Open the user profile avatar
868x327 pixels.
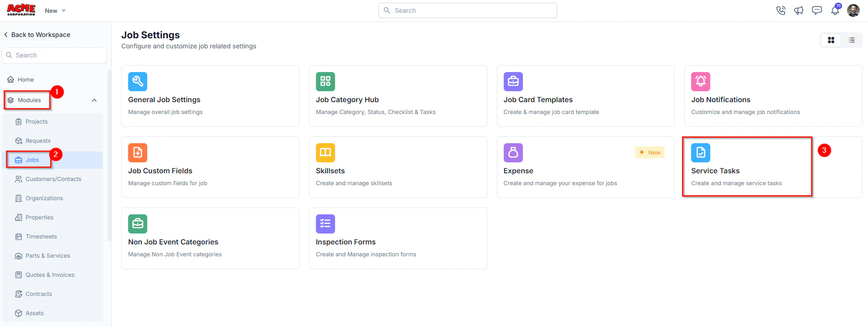tap(853, 10)
